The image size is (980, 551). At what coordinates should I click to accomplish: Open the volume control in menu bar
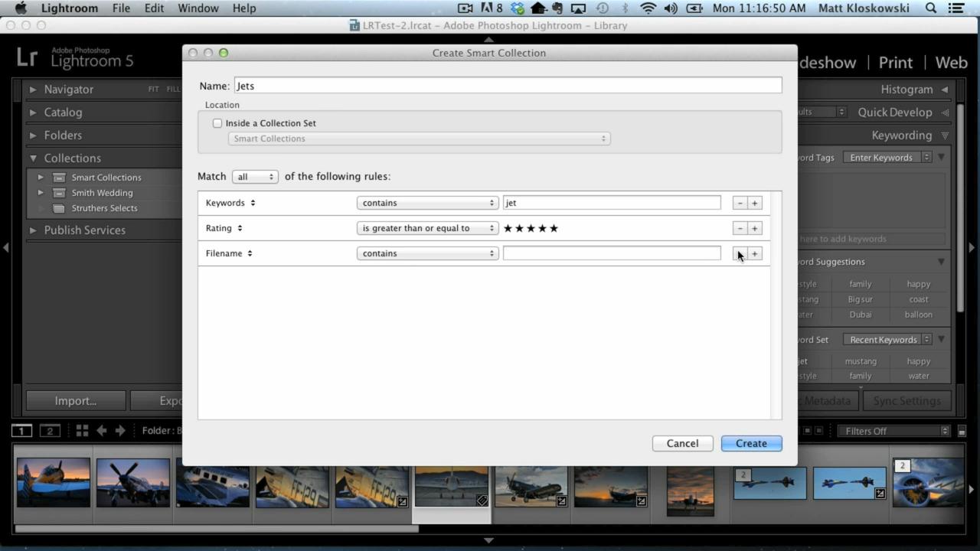[x=671, y=8]
